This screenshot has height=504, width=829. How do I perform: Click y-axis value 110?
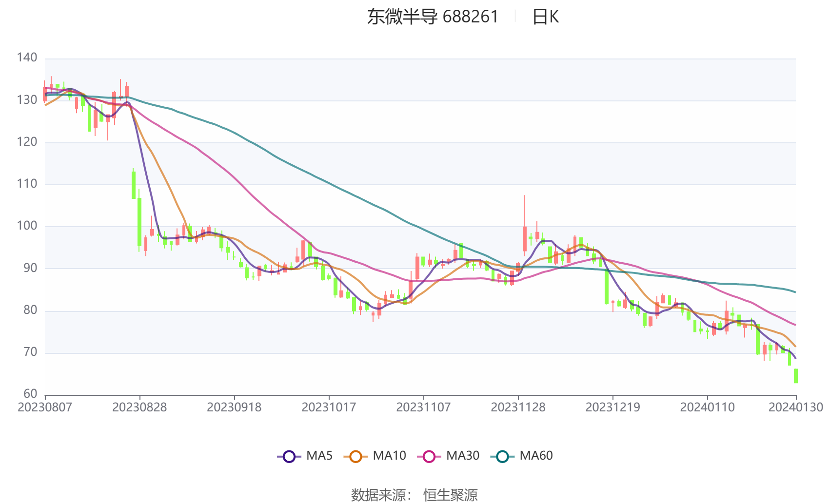pyautogui.click(x=27, y=184)
